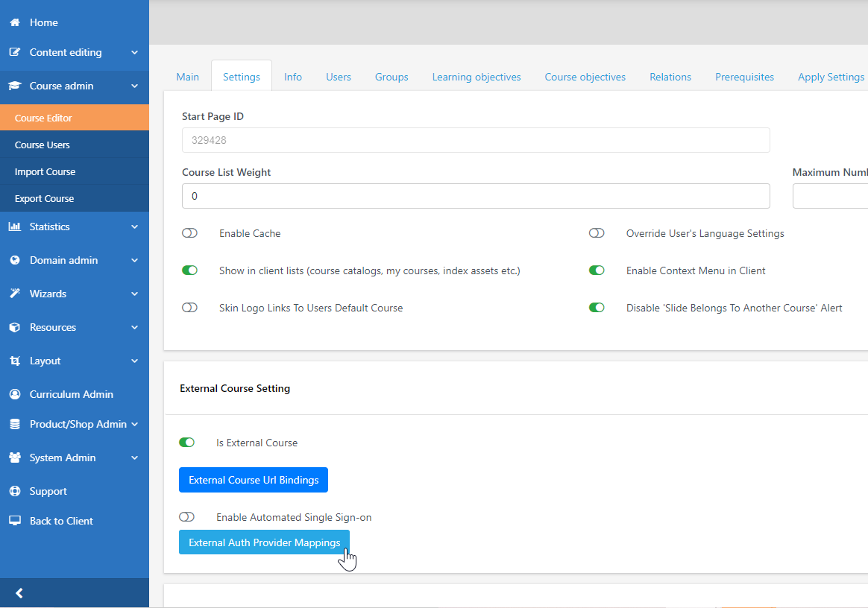Viewport: 868px width, 608px height.
Task: Click External Course Url Bindings button
Action: (254, 480)
